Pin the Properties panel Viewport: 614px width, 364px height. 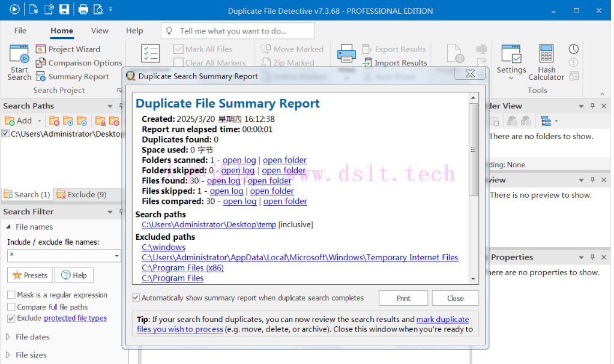tap(592, 257)
